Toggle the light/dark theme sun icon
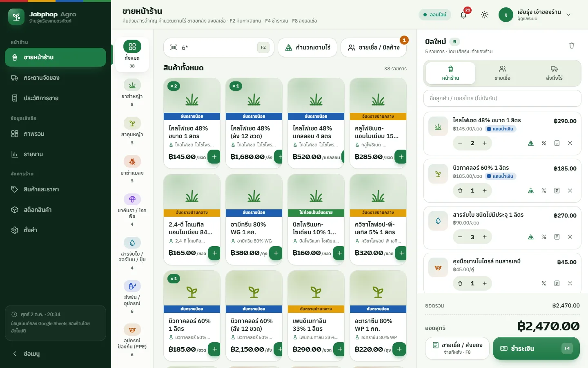The height and width of the screenshot is (368, 588). 485,15
